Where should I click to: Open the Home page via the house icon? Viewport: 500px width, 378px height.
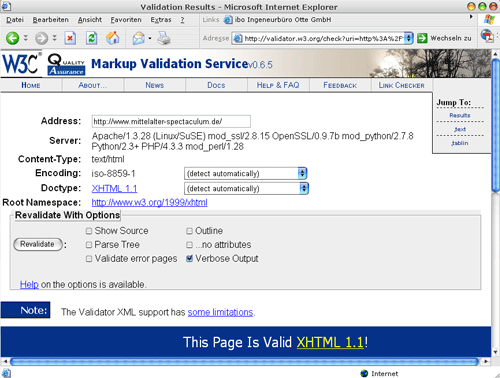[x=113, y=38]
